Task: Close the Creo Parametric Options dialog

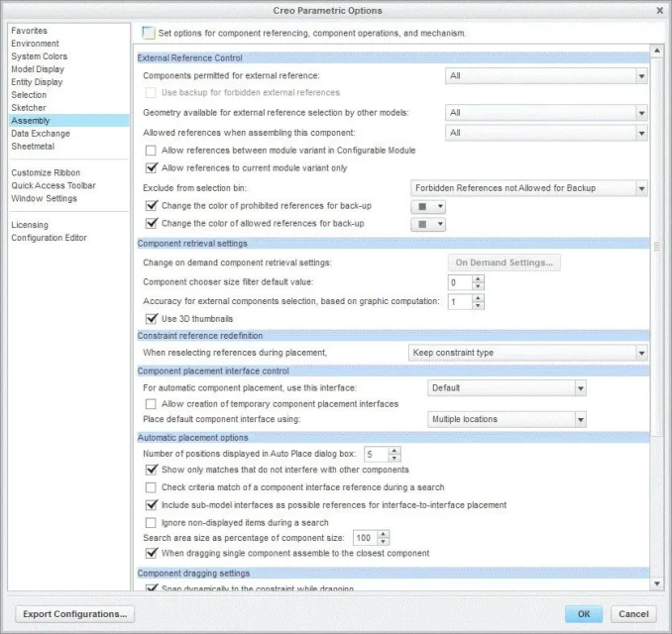Action: (x=659, y=10)
